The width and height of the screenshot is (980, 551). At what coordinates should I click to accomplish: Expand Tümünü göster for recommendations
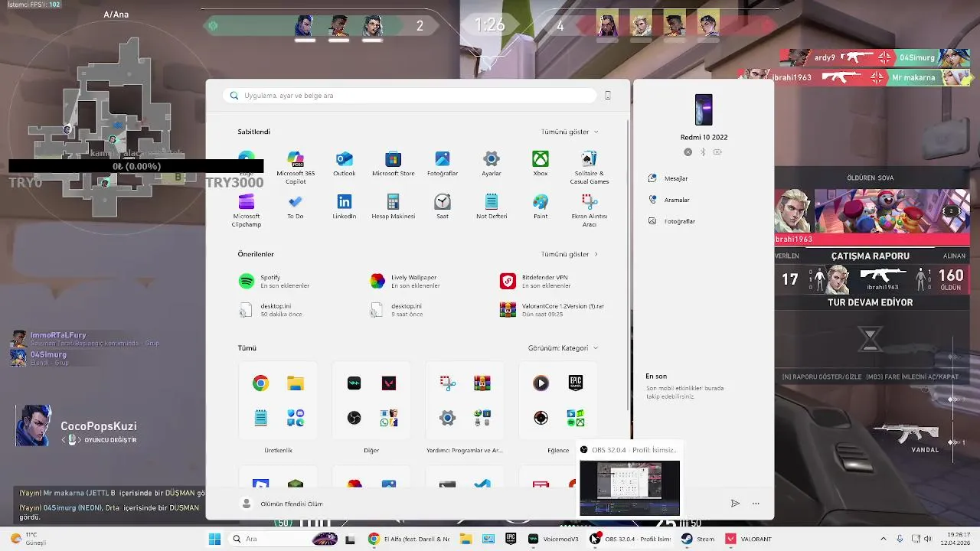(x=570, y=254)
